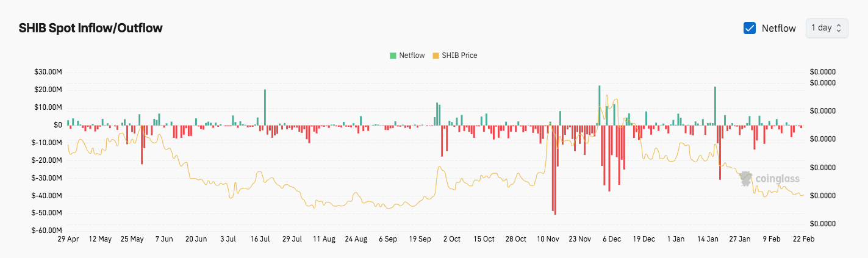Open the 1 day interval dropdown

pyautogui.click(x=827, y=28)
